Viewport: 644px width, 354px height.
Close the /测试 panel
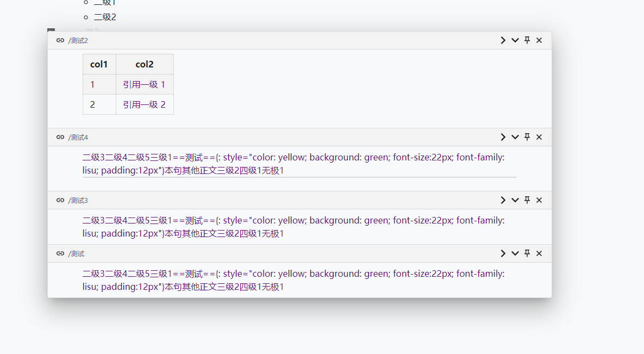point(539,253)
